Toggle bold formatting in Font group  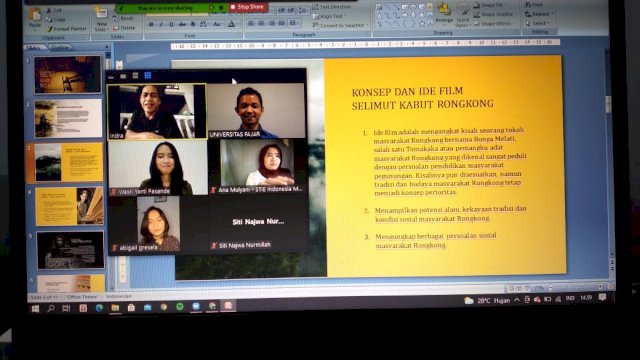coord(151,24)
